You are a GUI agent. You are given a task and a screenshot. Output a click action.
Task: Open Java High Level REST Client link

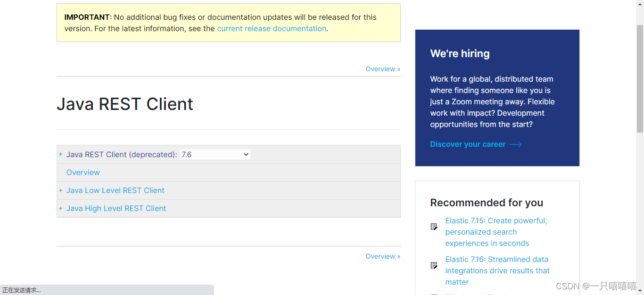pyautogui.click(x=116, y=209)
